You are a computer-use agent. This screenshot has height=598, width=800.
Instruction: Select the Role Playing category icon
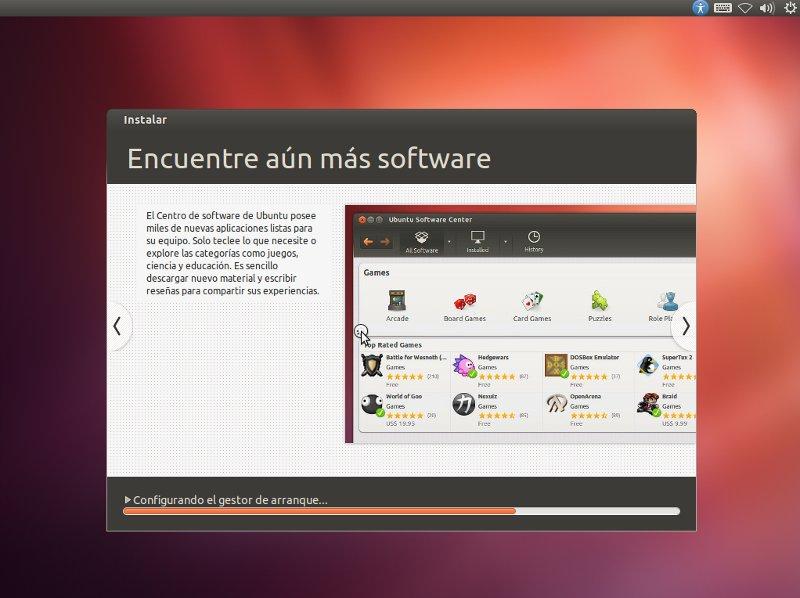666,299
